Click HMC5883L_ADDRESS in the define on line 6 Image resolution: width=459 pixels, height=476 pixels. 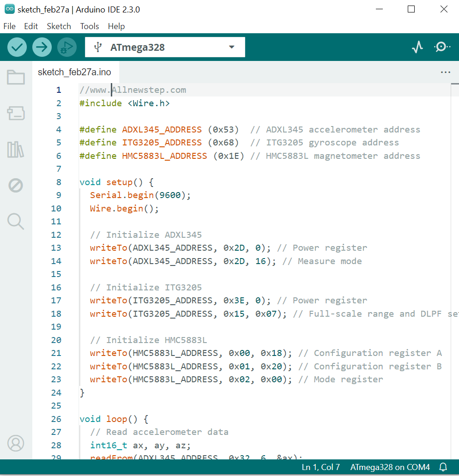[x=164, y=156]
